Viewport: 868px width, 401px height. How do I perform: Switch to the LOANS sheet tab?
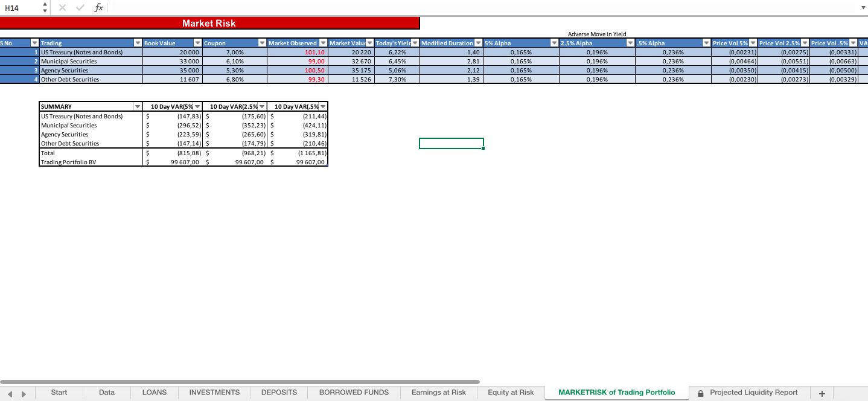(x=154, y=392)
